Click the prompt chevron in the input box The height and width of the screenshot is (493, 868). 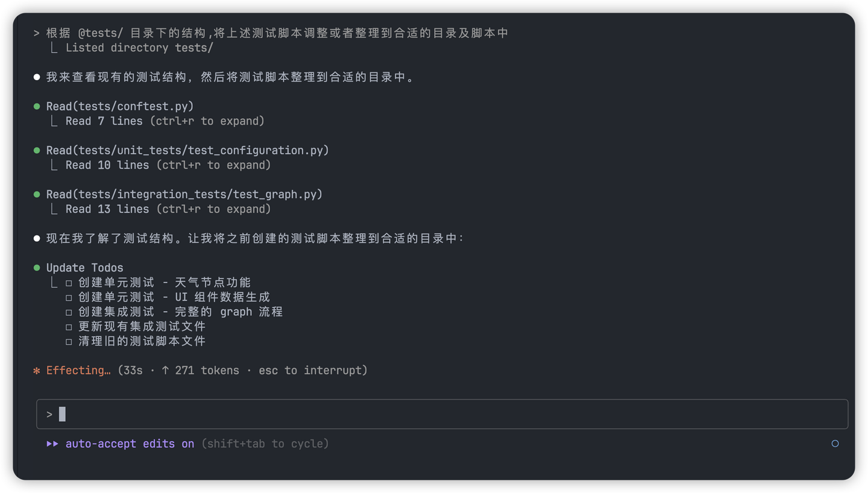[49, 415]
